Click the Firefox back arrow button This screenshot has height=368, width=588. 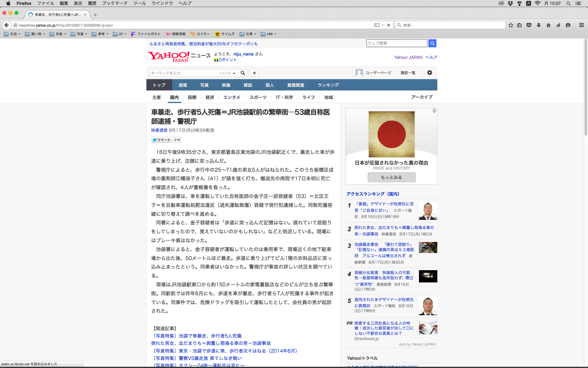[6, 25]
